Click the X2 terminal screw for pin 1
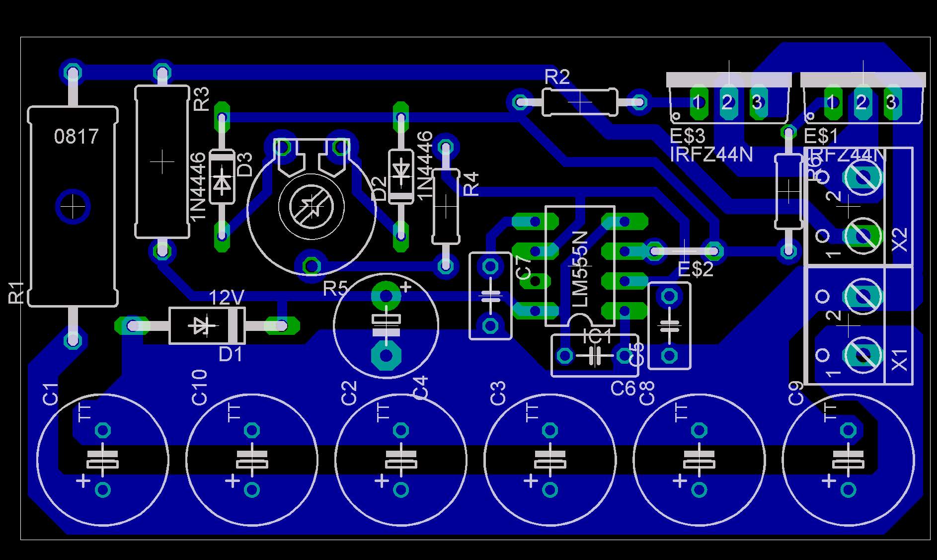The width and height of the screenshot is (937, 560). point(863,235)
